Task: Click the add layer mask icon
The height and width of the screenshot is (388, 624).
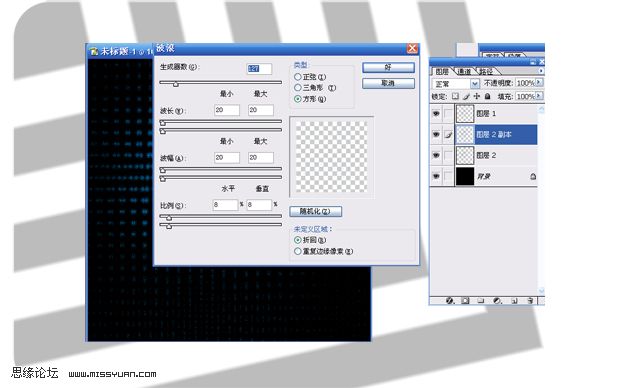Action: tap(465, 301)
